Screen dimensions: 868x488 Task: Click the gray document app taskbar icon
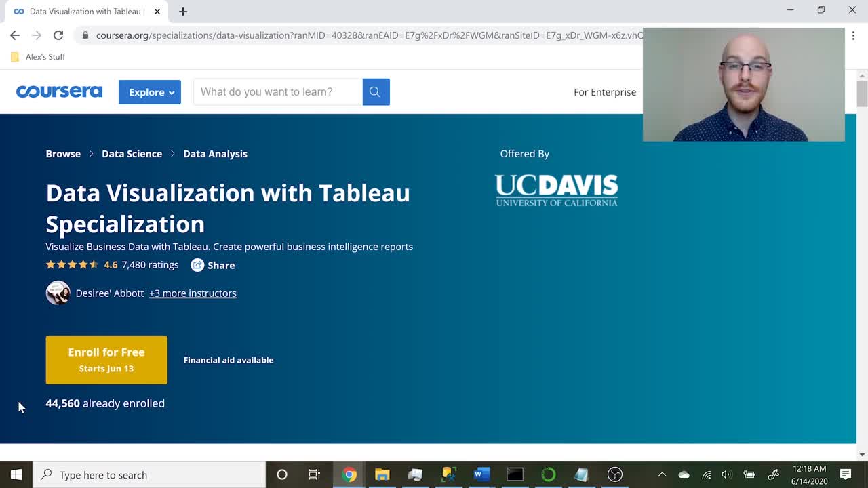click(416, 474)
